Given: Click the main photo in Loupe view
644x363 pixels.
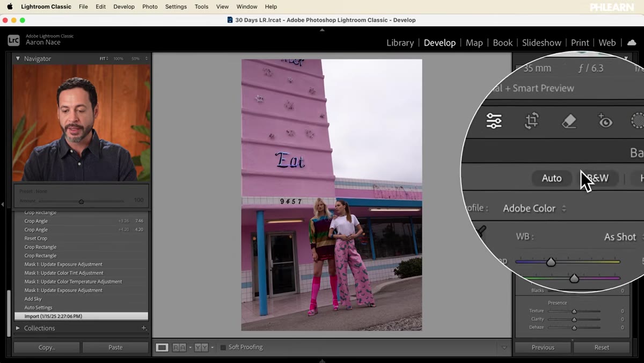Looking at the screenshot, I should (x=332, y=195).
